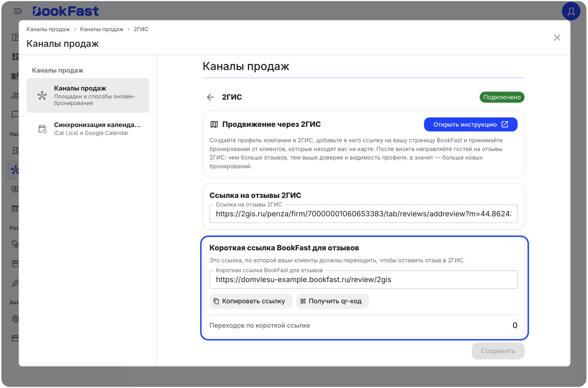Image resolution: width=588 pixels, height=388 pixels.
Task: Select Каналы продаж item in left panel
Action: click(x=88, y=96)
